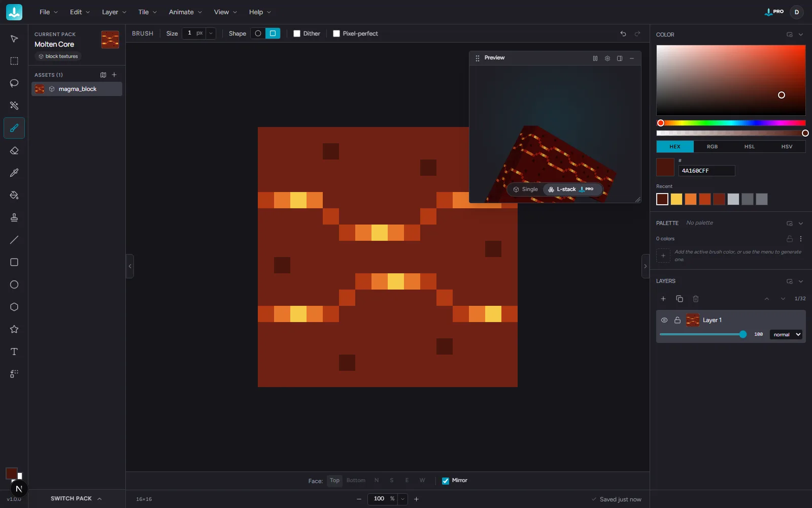The image size is (812, 508).
Task: Add a new layer
Action: 663,299
